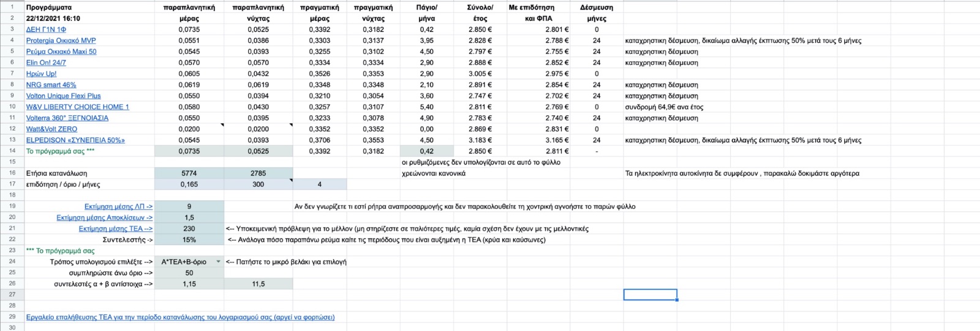The width and height of the screenshot is (980, 331).
Task: Select the Συντελεστής cell showing 15%
Action: click(x=189, y=240)
